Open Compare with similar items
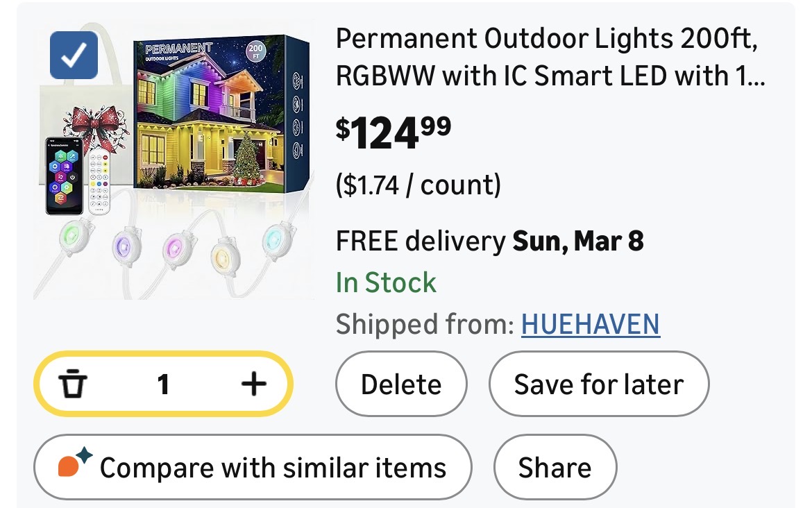 point(253,467)
